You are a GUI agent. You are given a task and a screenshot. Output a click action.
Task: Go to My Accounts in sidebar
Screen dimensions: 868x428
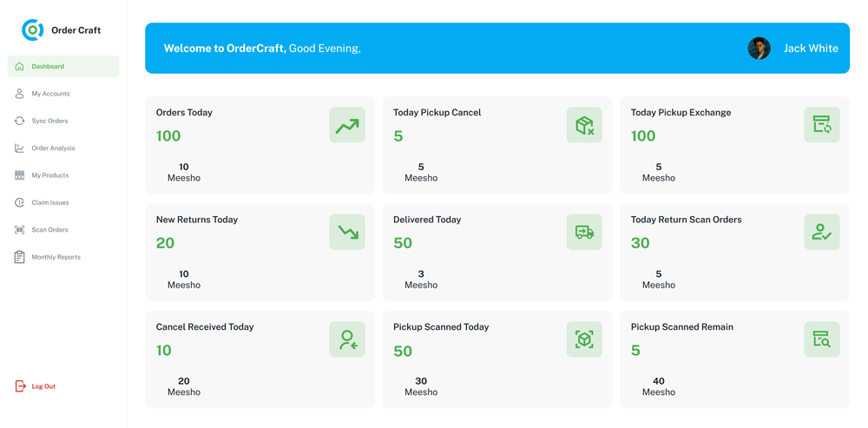pyautogui.click(x=50, y=94)
